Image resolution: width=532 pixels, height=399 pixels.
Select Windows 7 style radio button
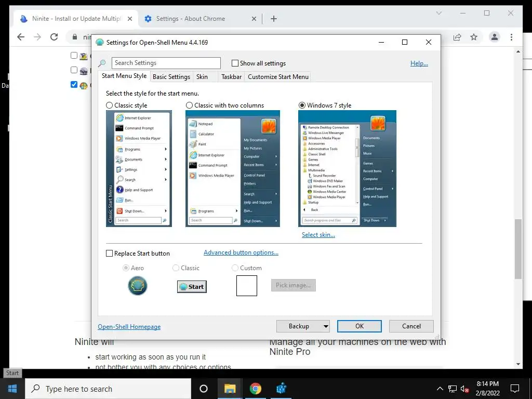coord(302,105)
